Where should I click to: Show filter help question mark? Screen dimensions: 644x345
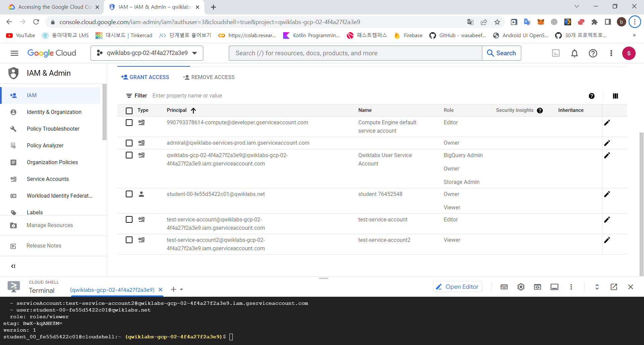point(591,96)
